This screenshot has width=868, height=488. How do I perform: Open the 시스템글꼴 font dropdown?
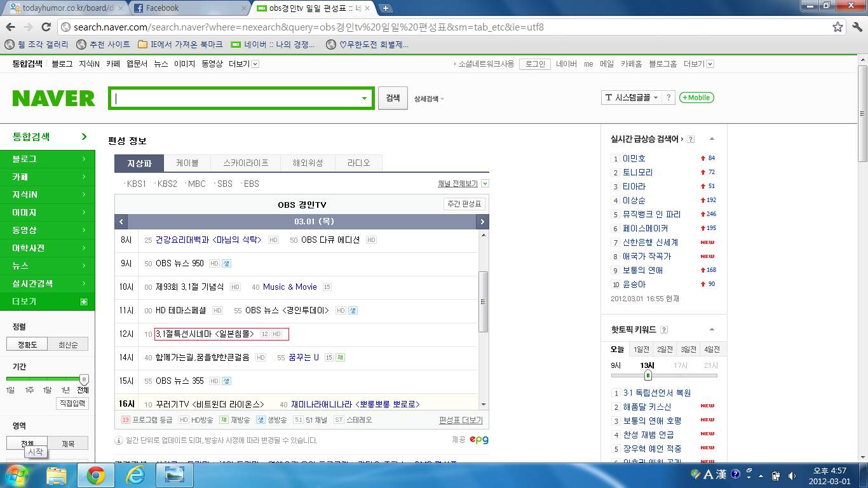[x=631, y=98]
